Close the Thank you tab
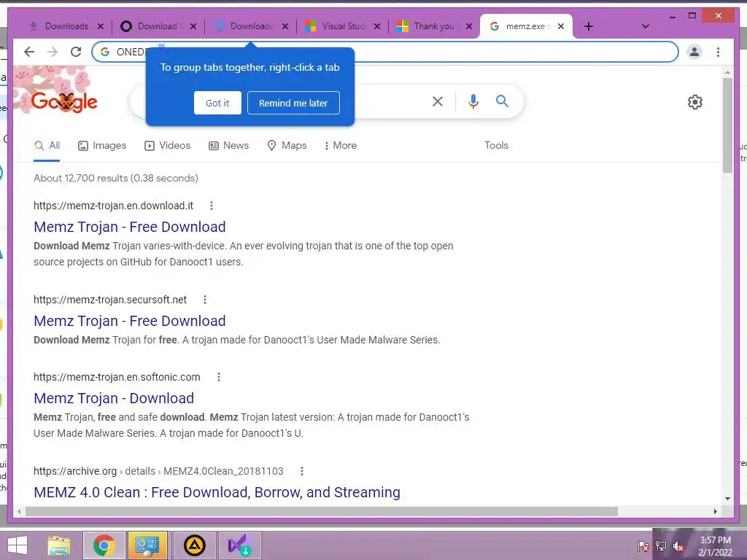The width and height of the screenshot is (747, 560). click(x=469, y=26)
